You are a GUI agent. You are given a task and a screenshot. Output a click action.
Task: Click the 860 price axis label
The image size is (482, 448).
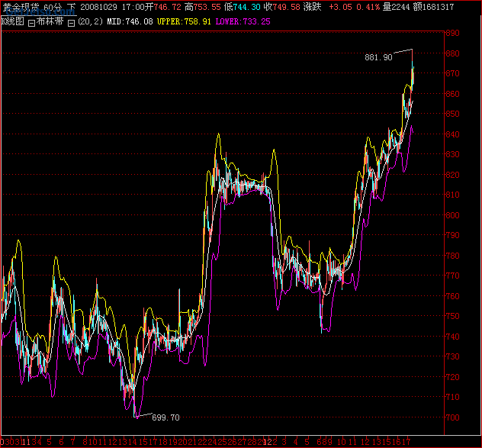453,94
